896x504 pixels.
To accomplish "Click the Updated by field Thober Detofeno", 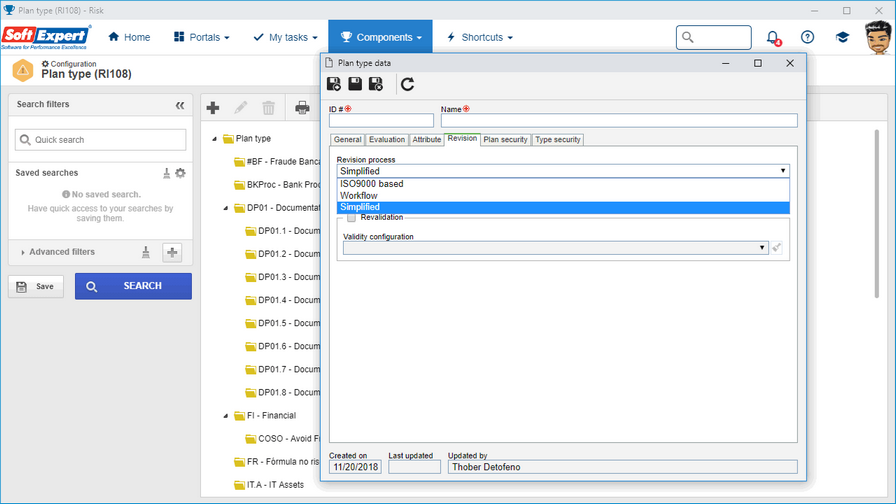I will click(x=622, y=467).
